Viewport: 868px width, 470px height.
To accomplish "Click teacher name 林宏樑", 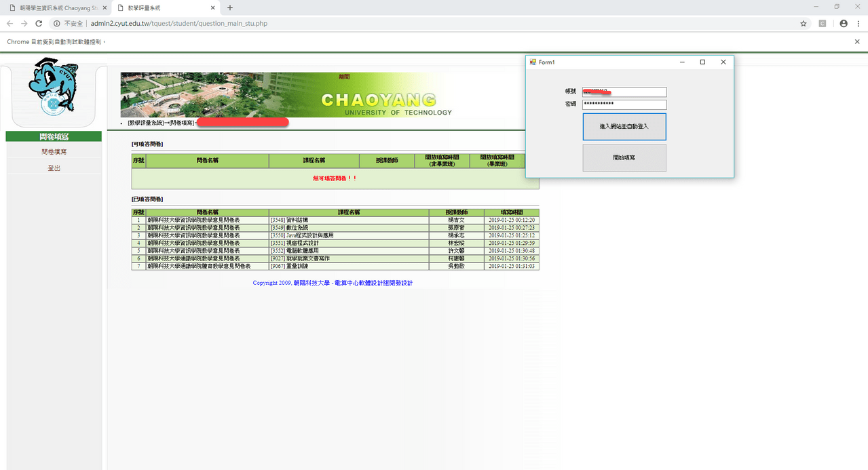I will (456, 243).
